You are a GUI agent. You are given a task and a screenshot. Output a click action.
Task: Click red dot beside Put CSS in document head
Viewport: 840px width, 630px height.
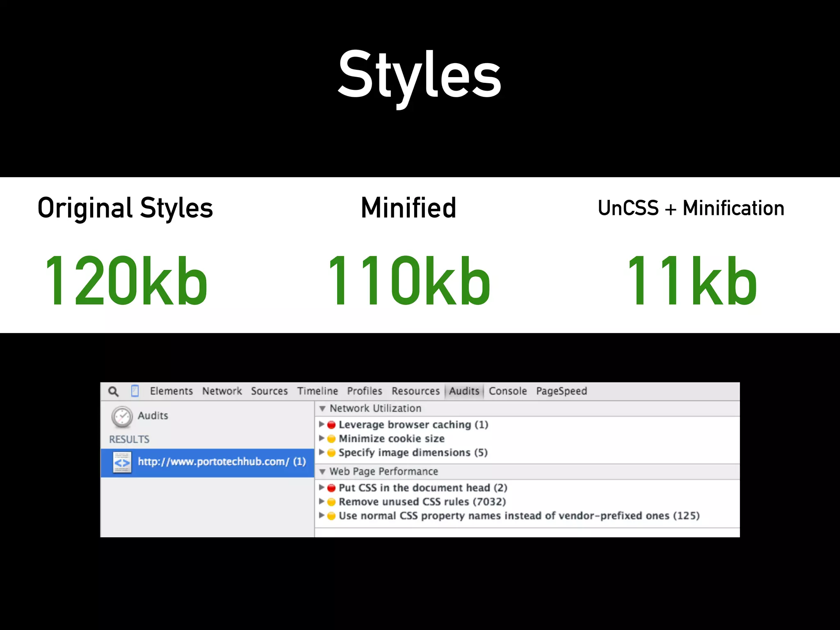[331, 488]
